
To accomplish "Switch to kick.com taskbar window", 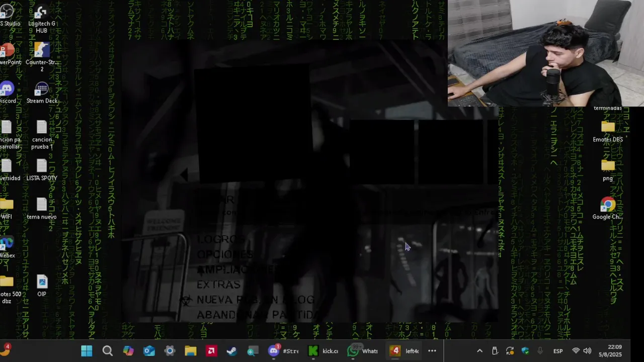I will (324, 351).
